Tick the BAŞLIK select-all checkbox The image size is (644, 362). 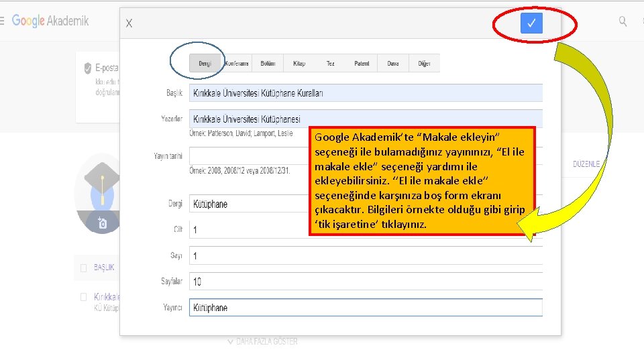click(x=83, y=267)
